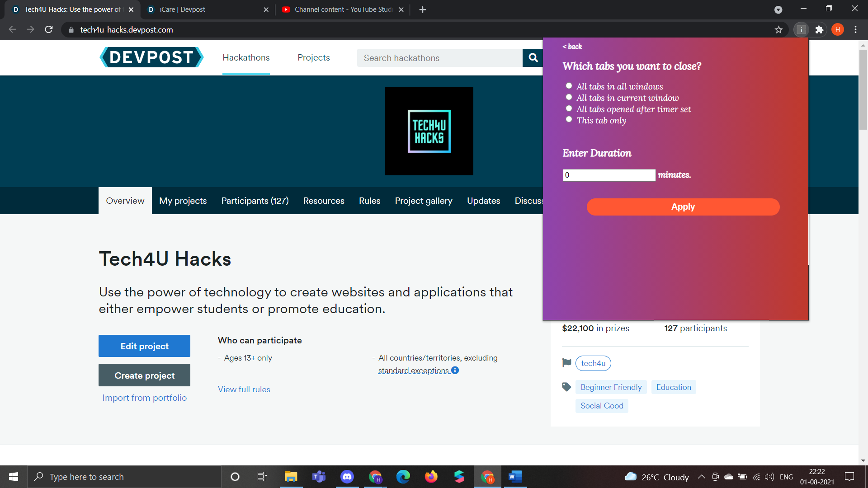Open Microsoft Word from the taskbar

(515, 477)
